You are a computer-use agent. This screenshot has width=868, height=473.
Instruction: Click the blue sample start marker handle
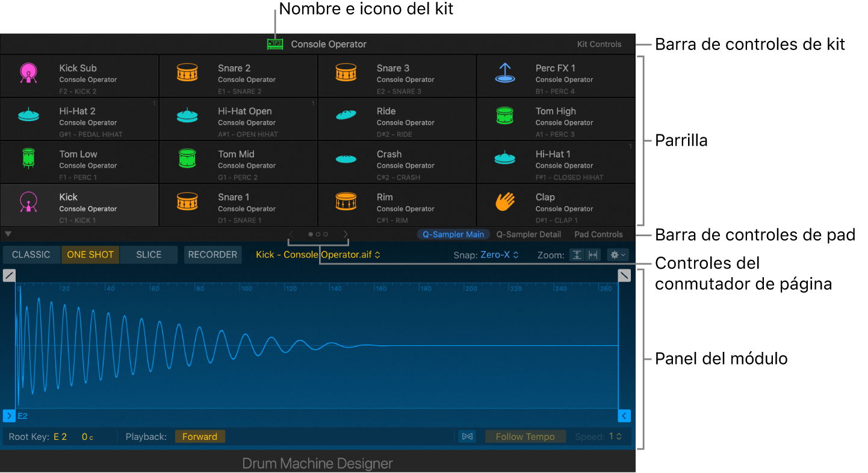pyautogui.click(x=9, y=416)
